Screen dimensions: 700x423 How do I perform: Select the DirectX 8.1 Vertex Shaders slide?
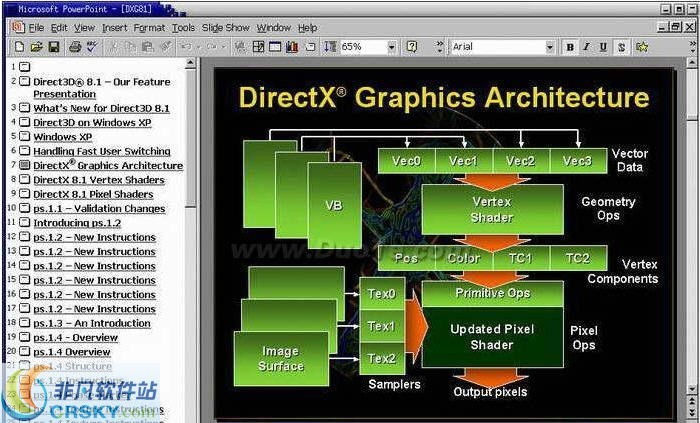point(98,180)
